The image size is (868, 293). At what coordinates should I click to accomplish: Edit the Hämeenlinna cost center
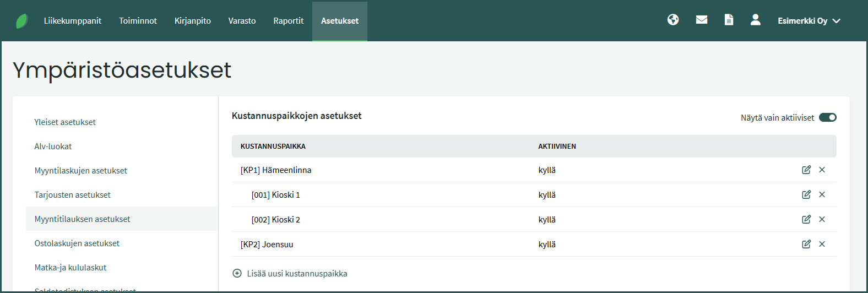[806, 170]
